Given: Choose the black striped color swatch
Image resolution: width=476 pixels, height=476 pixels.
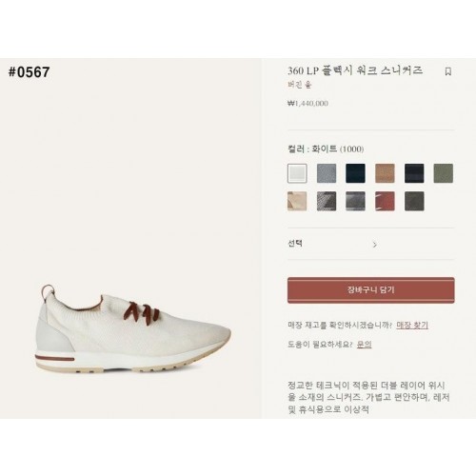Looking at the screenshot, I should point(414,173).
